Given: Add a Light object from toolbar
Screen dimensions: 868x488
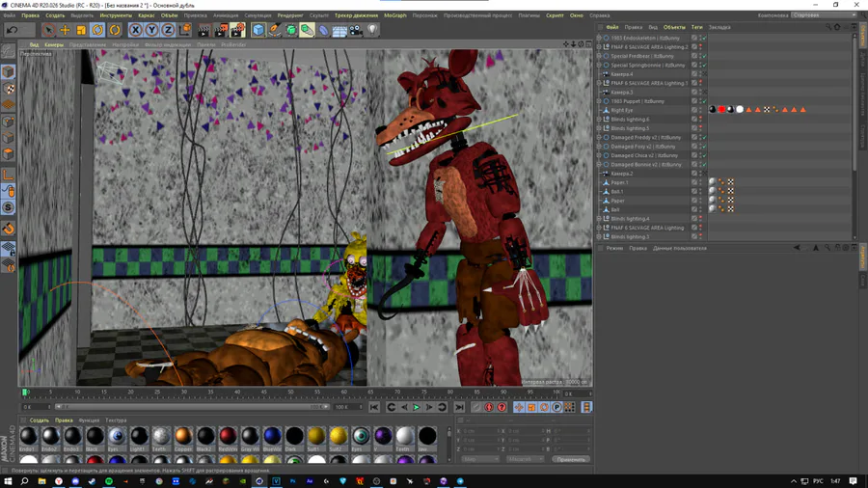Looking at the screenshot, I should 372,30.
